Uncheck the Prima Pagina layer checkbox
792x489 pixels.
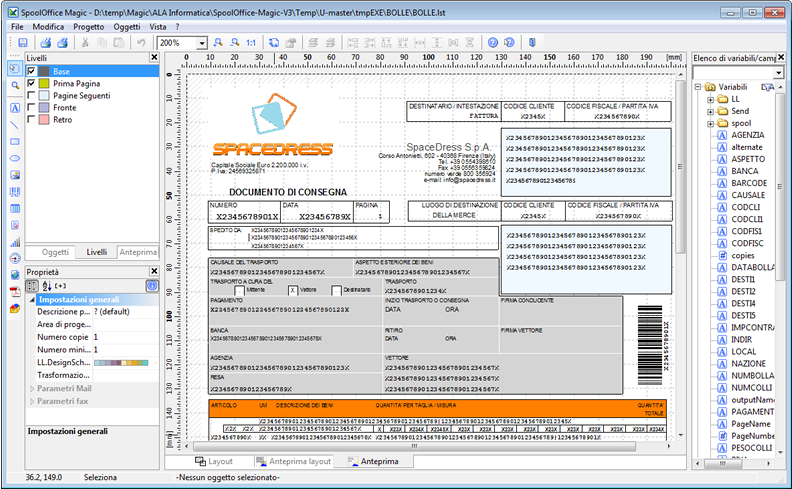click(31, 84)
